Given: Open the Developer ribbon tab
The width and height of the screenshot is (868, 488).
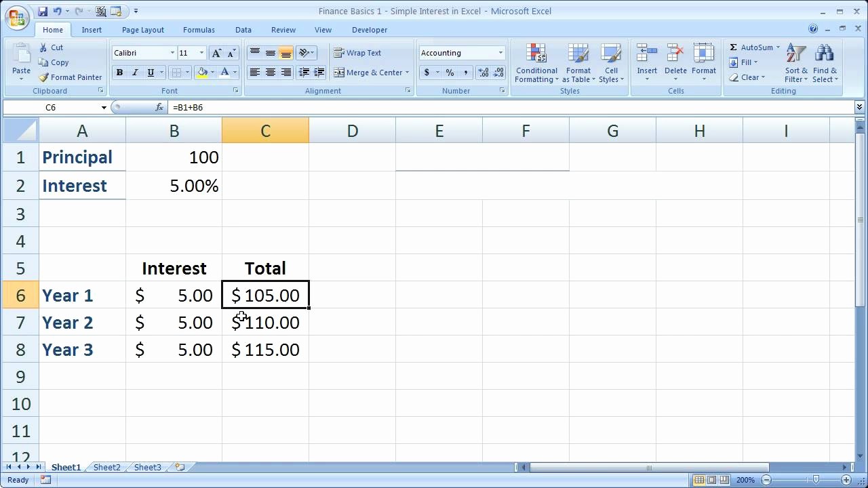Looking at the screenshot, I should [370, 30].
